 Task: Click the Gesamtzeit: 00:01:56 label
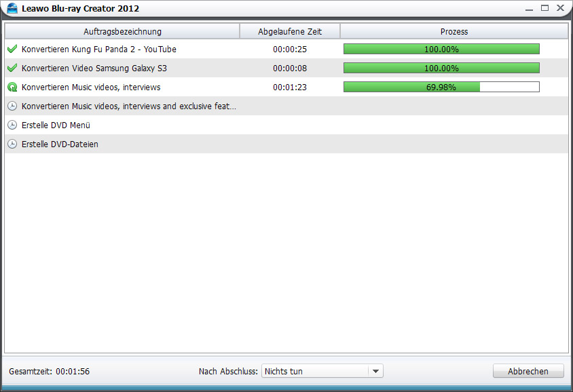[50, 371]
